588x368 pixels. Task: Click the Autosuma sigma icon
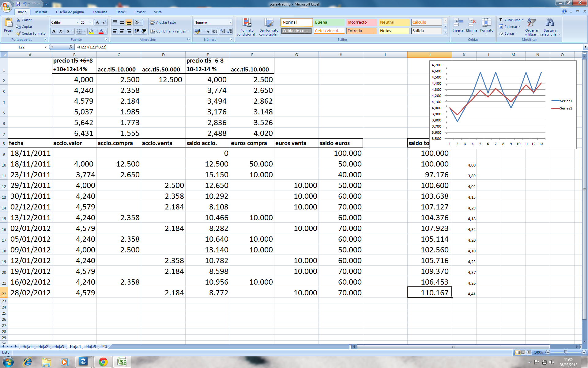click(x=501, y=20)
